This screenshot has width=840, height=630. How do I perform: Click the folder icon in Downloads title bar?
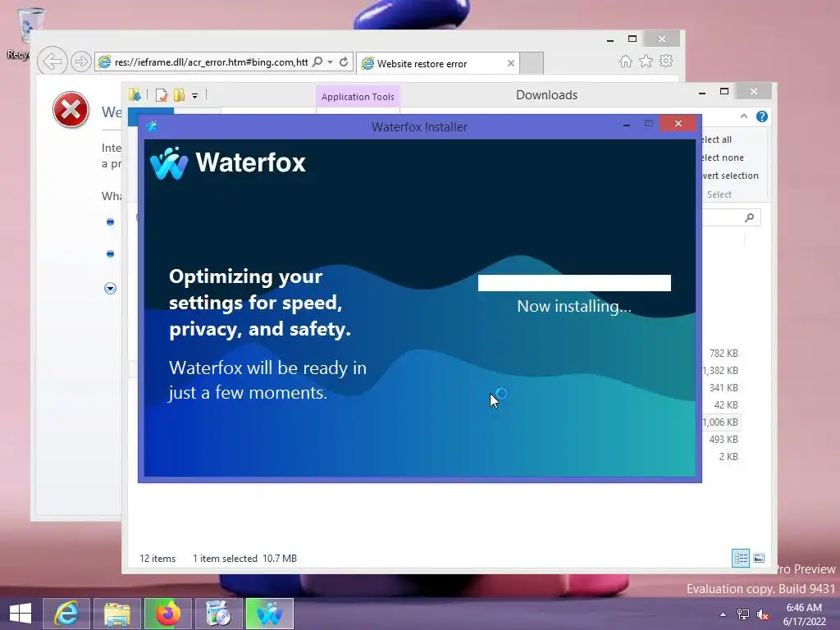click(x=135, y=95)
